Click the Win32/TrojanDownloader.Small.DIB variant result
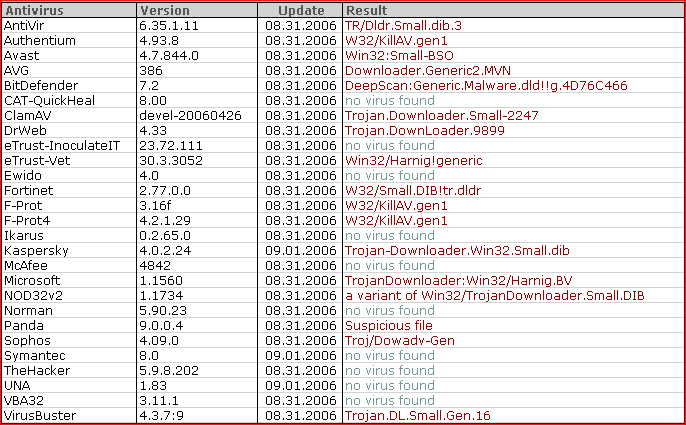686x425 pixels. coord(495,295)
